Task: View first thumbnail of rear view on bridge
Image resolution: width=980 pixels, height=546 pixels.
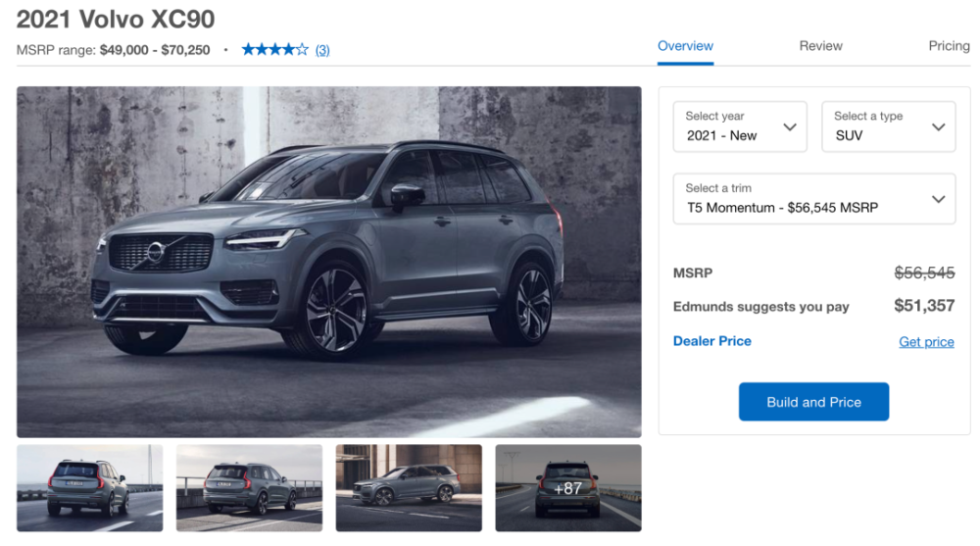Action: click(90, 488)
